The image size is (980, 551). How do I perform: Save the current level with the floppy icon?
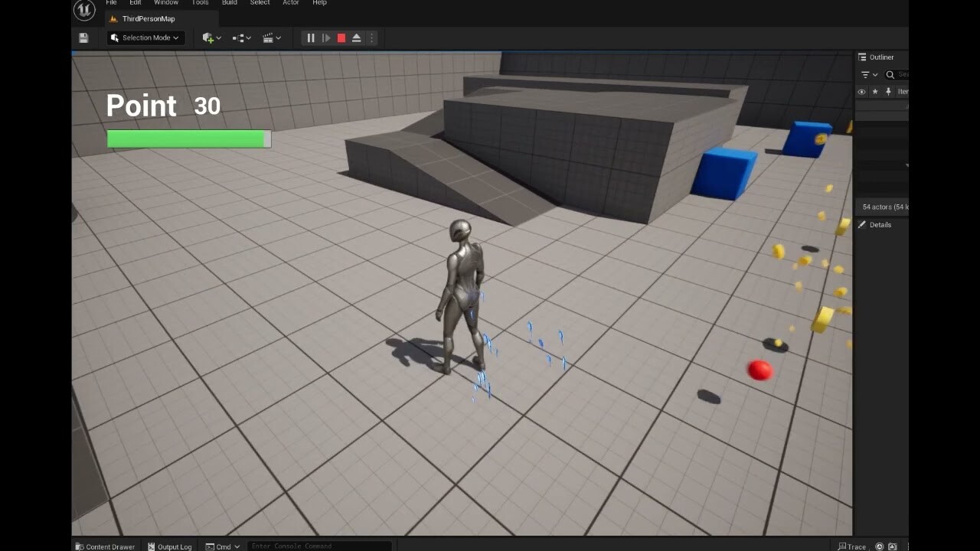(x=83, y=37)
